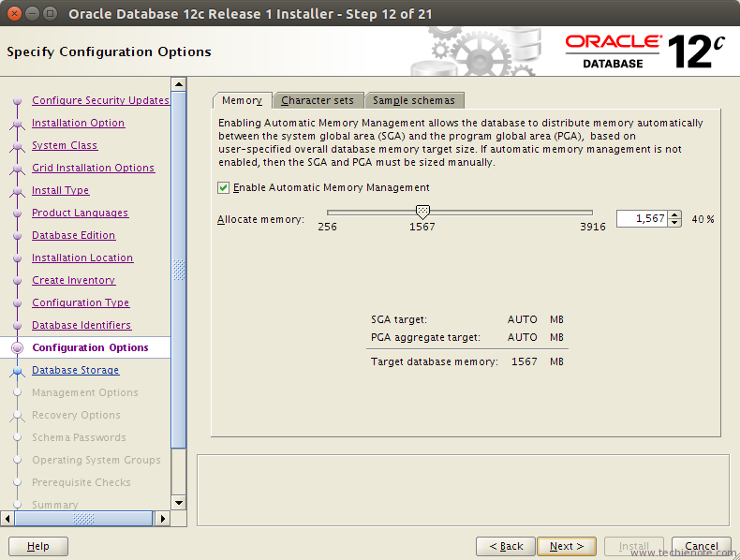Click the sidebar horizontal scroll right arrow
740x560 pixels.
(163, 519)
